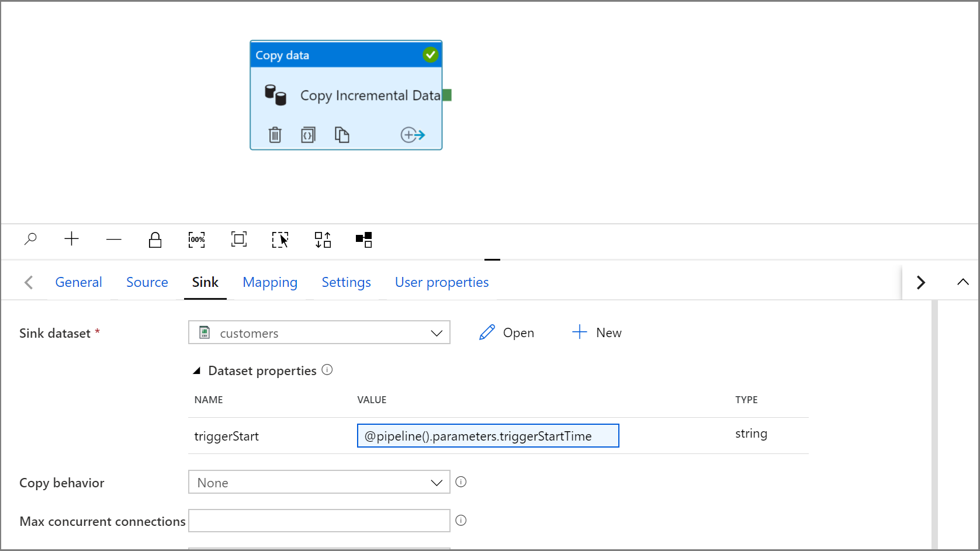This screenshot has width=980, height=551.
Task: Toggle the lasso selection mode
Action: coord(280,240)
